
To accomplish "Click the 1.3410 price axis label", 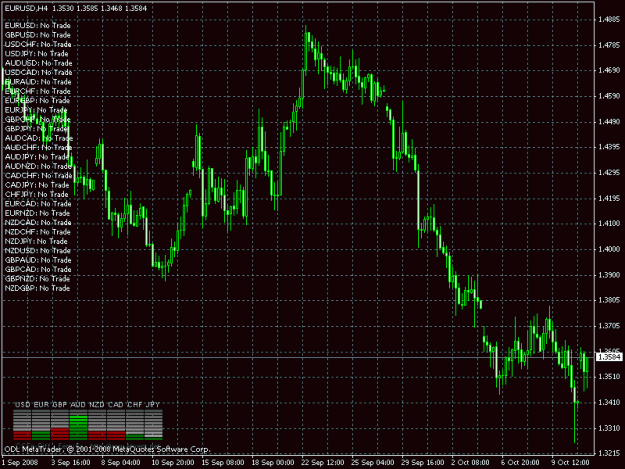I will (x=609, y=402).
